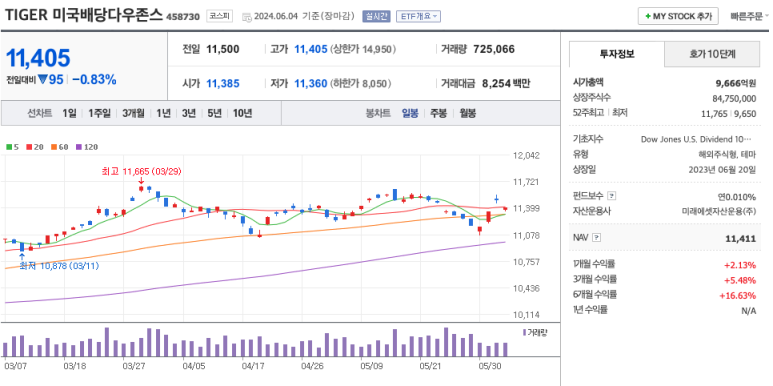This screenshot has width=773, height=386.
Task: Select the 10년 line chart period
Action: pos(243,113)
